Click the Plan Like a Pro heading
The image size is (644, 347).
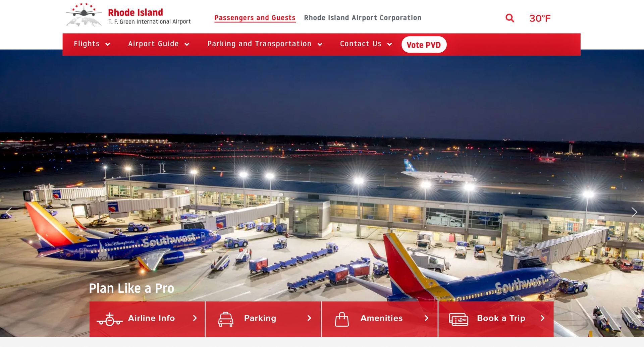(x=131, y=288)
